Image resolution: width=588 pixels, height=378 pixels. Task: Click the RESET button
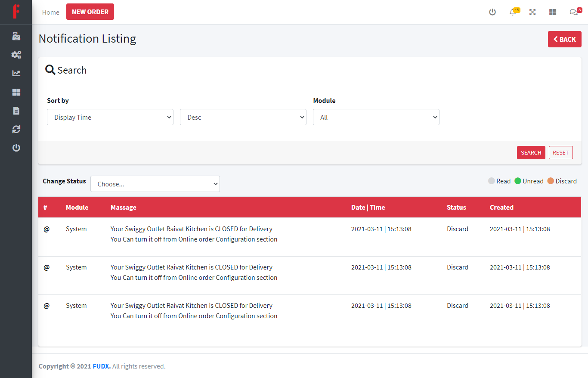point(560,152)
